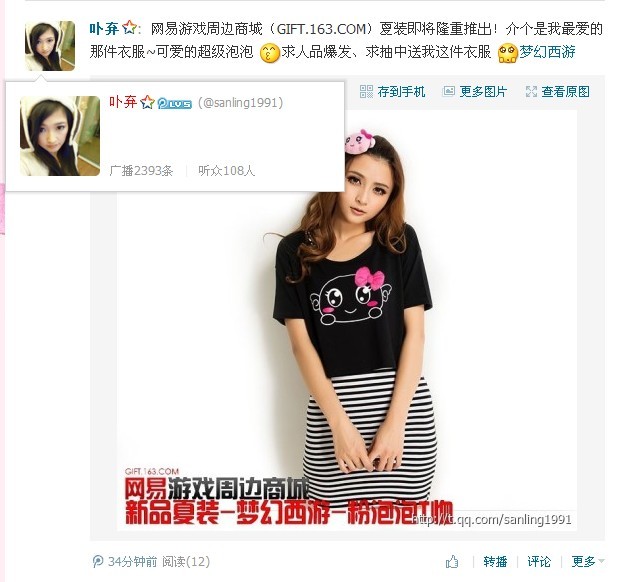Click 存到手机 to save the image
Viewport: 622px width, 582px height.
pyautogui.click(x=401, y=92)
